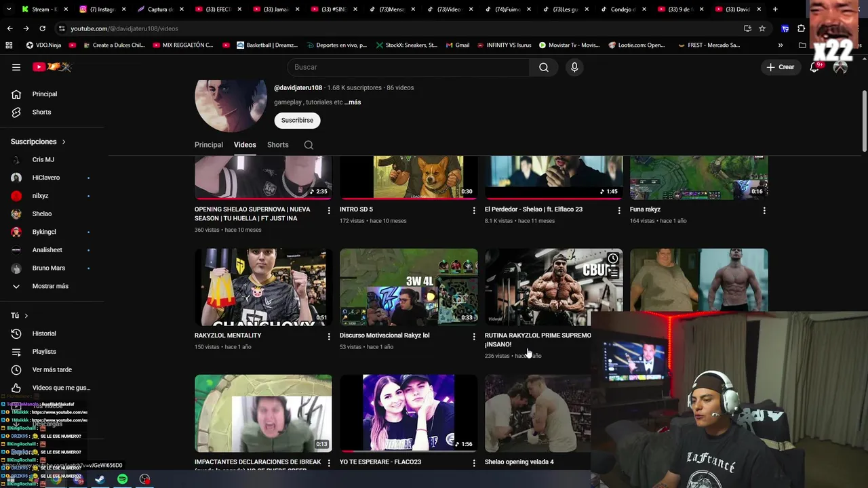Switch to the channel Shorts tab
The width and height of the screenshot is (868, 488).
[278, 145]
